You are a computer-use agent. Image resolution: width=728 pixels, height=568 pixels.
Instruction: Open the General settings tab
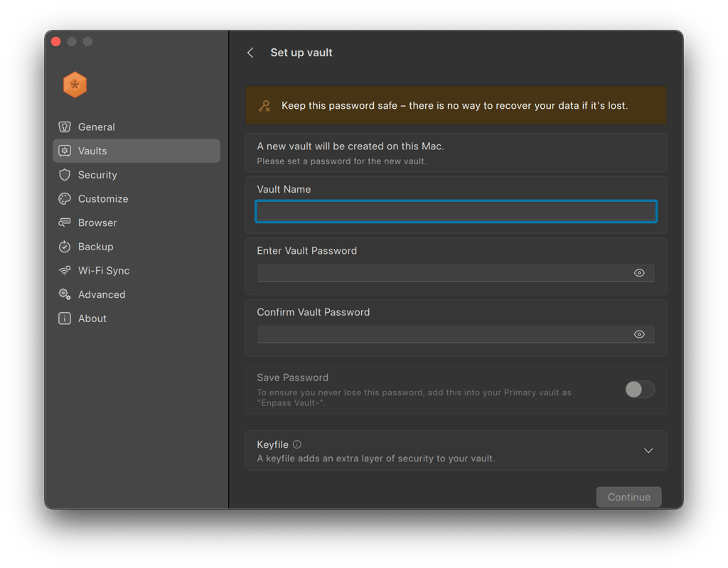136,127
